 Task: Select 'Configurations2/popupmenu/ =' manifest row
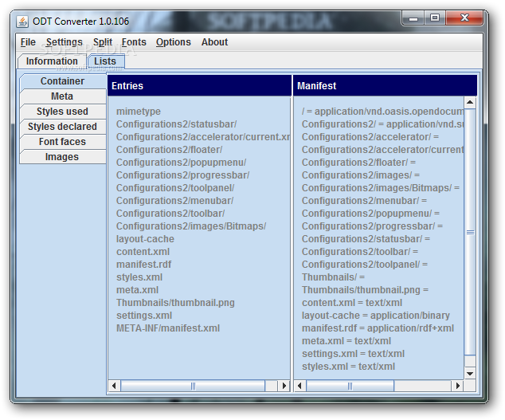[x=370, y=214]
